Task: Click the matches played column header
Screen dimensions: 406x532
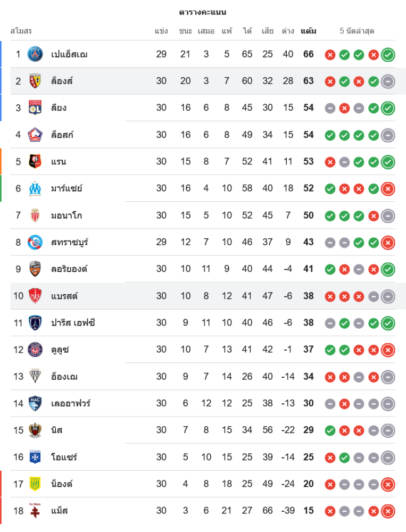Action: pyautogui.click(x=161, y=31)
